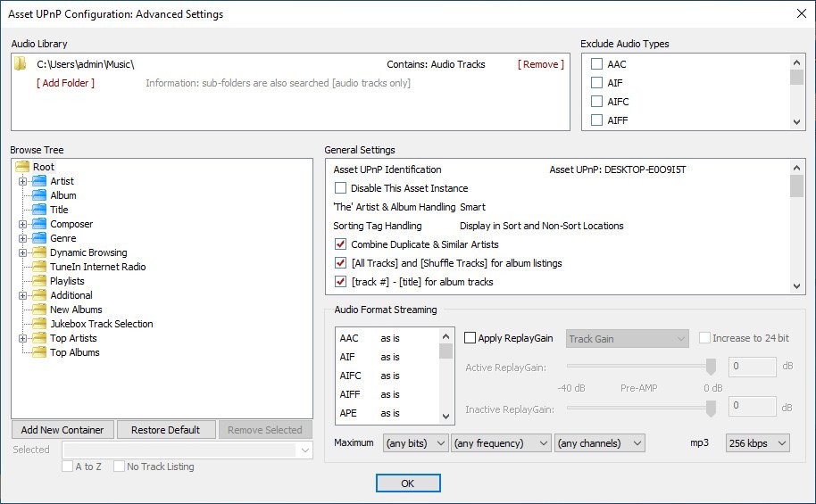
Task: Click the Jukebox Track Selection folder icon
Action: tap(39, 324)
